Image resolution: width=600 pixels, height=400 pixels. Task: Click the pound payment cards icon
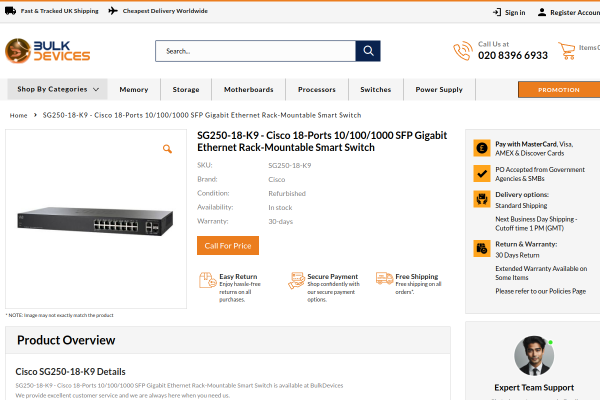pos(482,148)
